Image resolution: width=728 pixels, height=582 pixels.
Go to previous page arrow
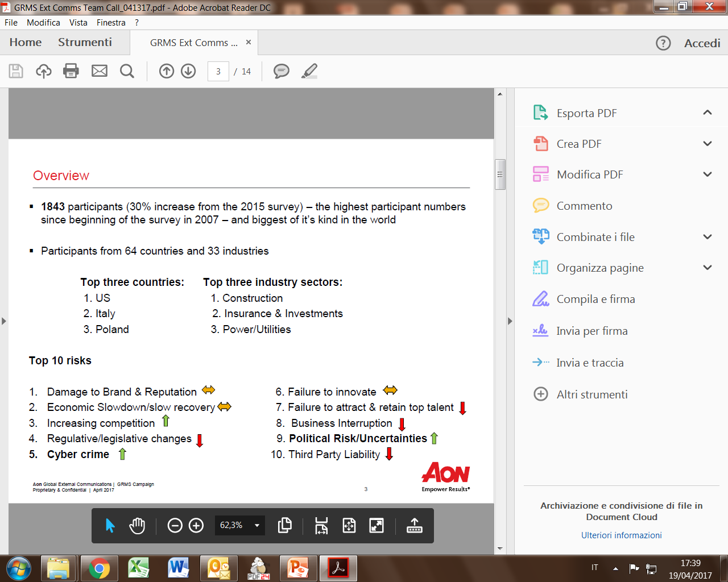pos(167,71)
